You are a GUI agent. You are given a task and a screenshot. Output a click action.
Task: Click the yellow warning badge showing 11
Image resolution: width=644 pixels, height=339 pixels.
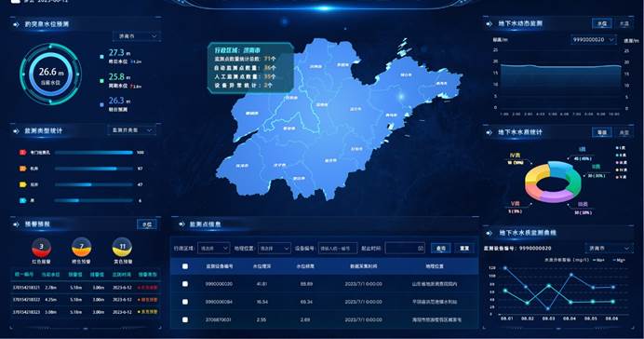click(122, 248)
